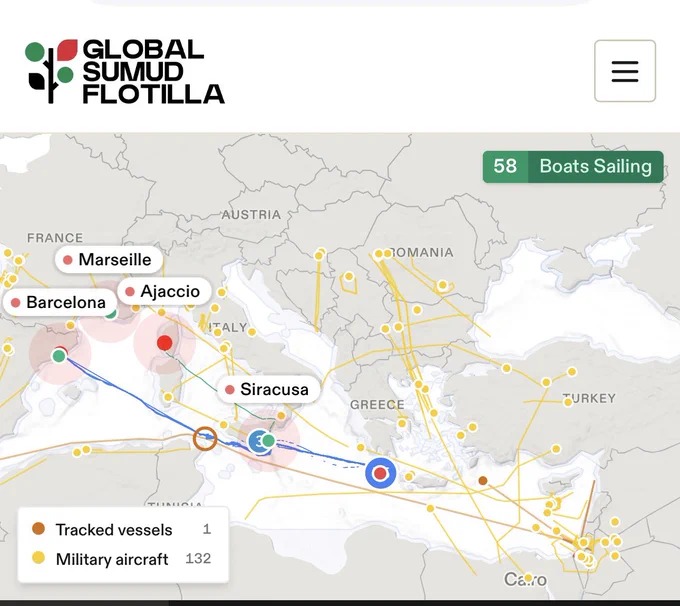Open the hamburger menu
Screen dimensions: 680x606
[x=624, y=71]
